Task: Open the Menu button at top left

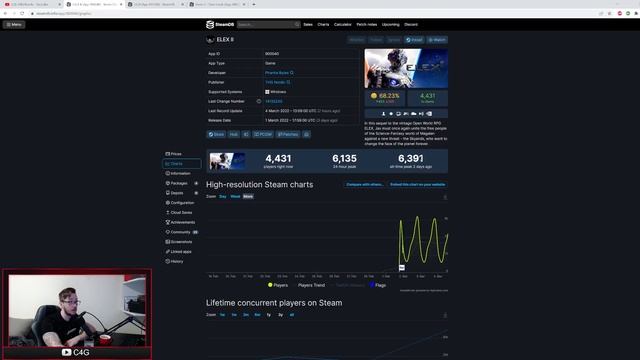Action: tap(14, 24)
